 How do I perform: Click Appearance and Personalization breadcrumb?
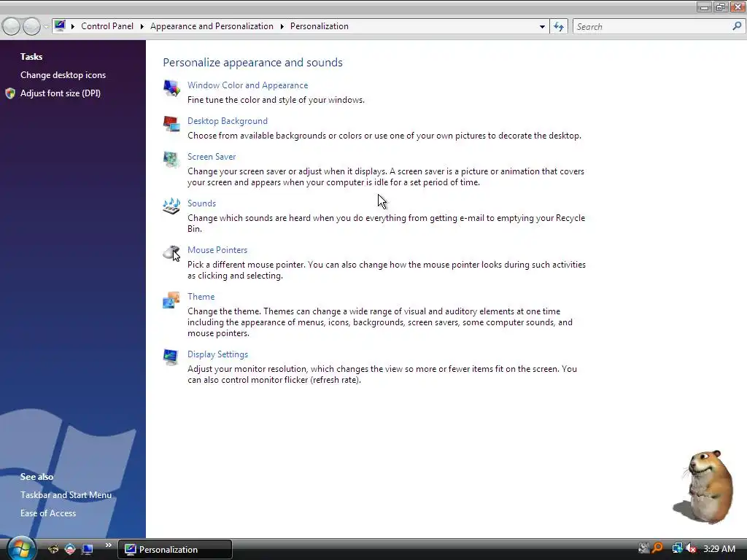[x=212, y=26]
